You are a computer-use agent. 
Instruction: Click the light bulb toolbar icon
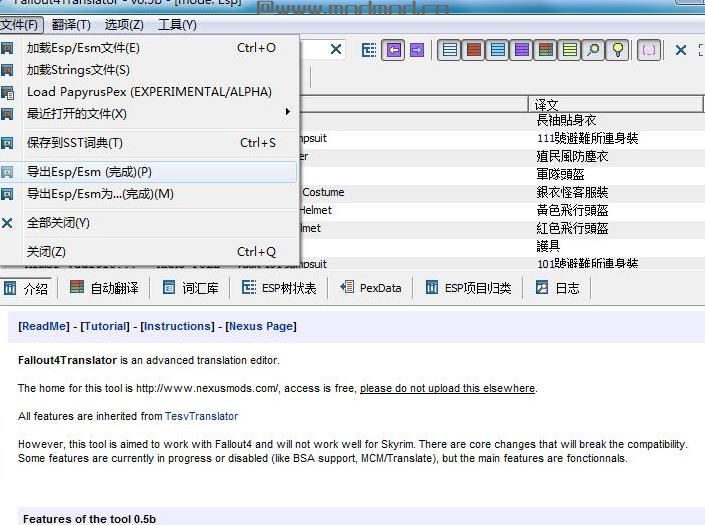(x=618, y=50)
